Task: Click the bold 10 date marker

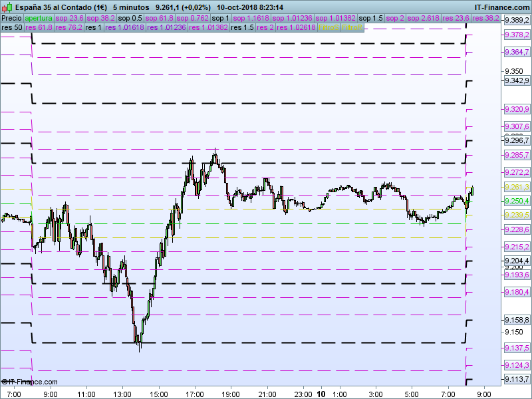Action: tap(321, 394)
